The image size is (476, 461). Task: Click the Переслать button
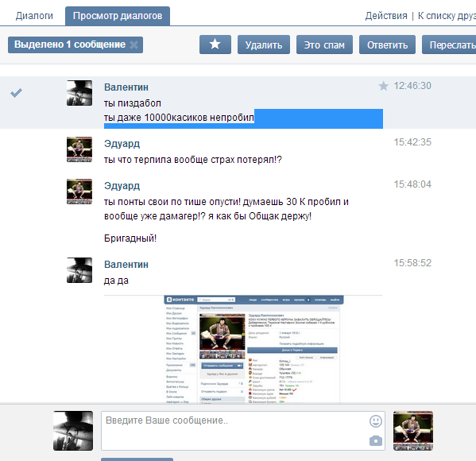point(449,45)
